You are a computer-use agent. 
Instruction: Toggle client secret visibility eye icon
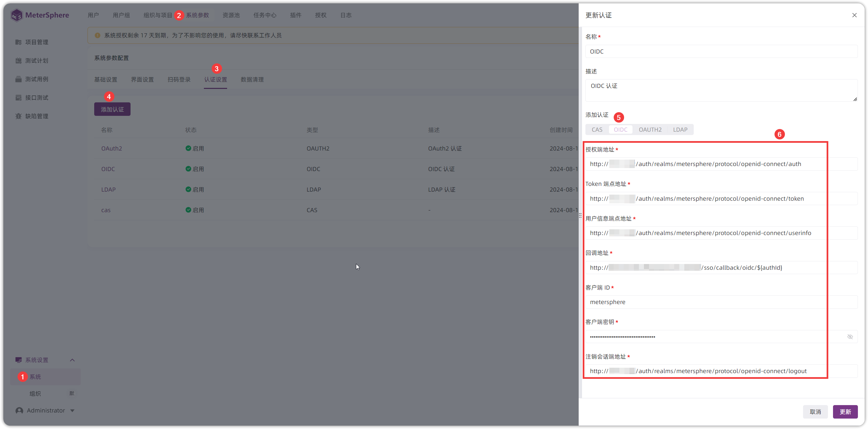(x=850, y=337)
